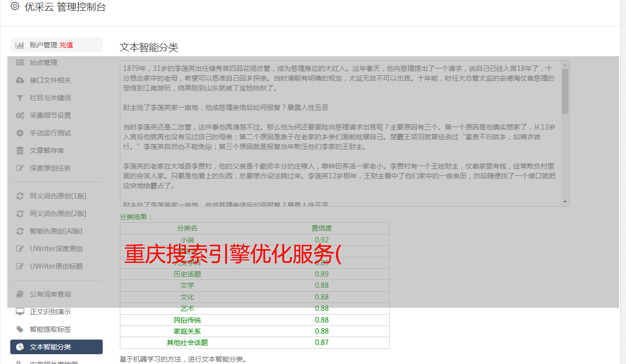Click the gear icon beside 优采云 管理控制台

point(15,6)
